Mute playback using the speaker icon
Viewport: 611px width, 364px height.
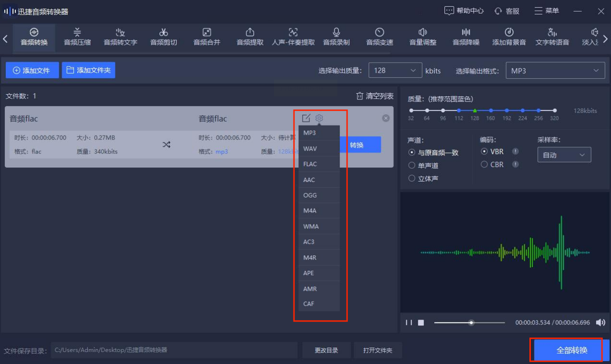coord(600,323)
